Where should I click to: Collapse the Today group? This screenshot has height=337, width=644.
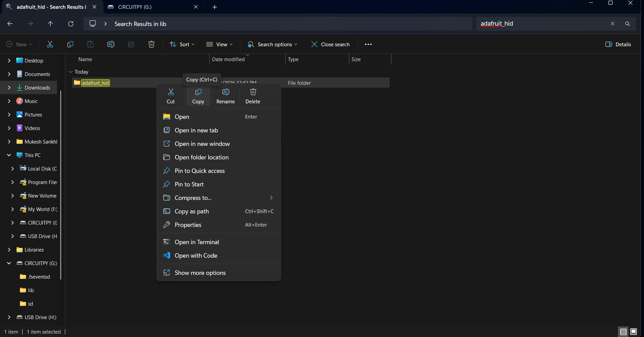point(71,72)
